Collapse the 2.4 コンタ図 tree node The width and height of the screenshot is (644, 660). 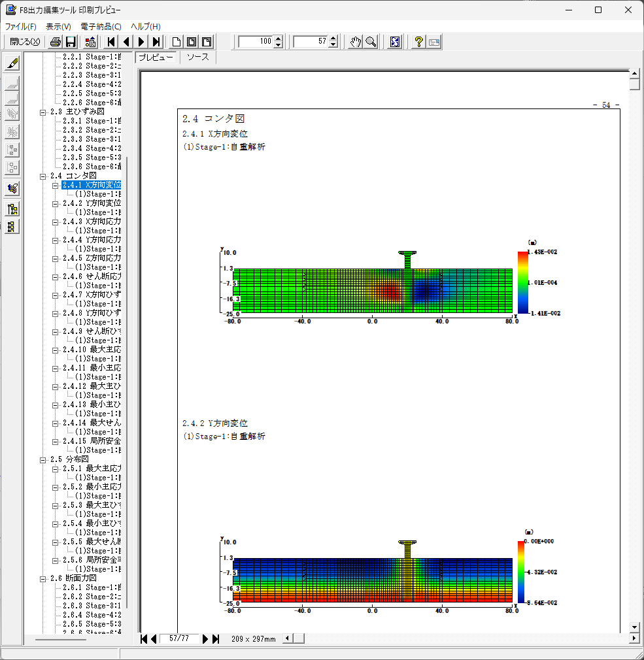(x=43, y=176)
